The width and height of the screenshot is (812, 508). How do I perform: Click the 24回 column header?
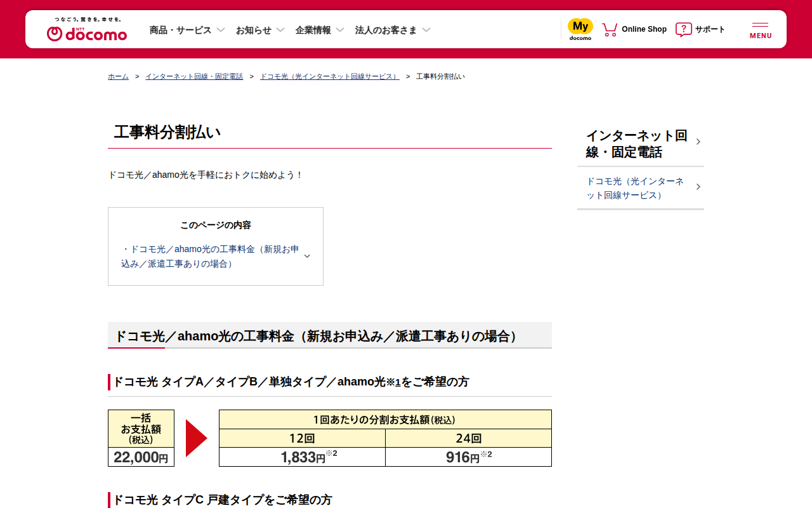(x=468, y=438)
